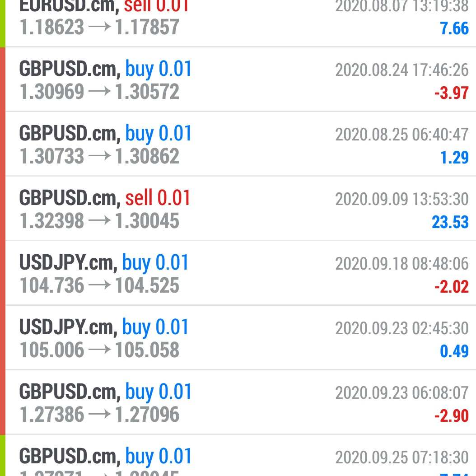The width and height of the screenshot is (476, 476).
Task: Tap price range 104.736 to 104.525
Action: pyautogui.click(x=99, y=285)
